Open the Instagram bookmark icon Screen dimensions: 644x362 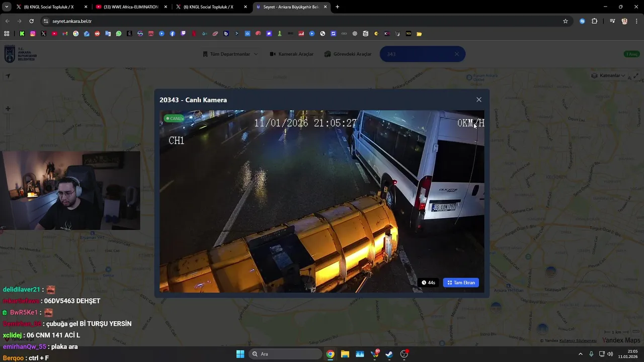(x=33, y=34)
